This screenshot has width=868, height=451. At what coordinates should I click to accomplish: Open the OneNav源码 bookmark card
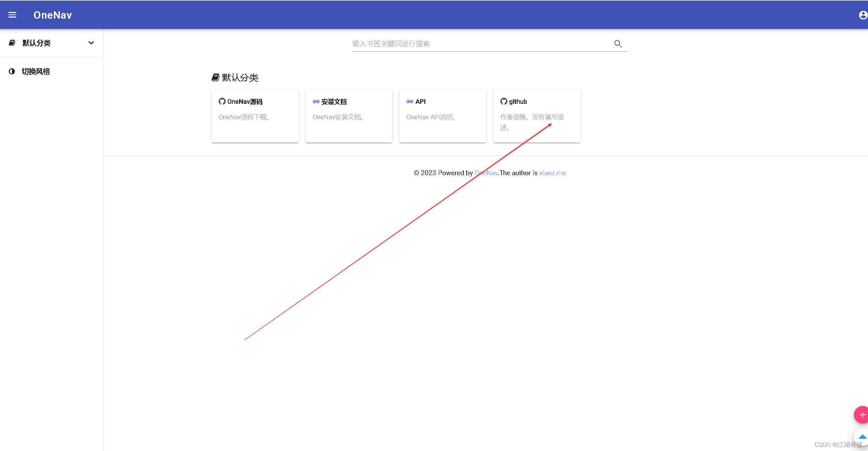(x=255, y=116)
